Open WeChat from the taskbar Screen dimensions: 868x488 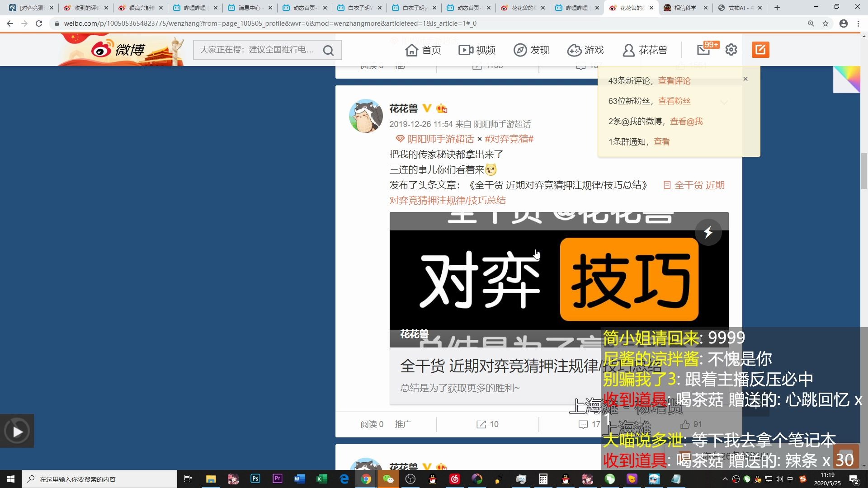tap(388, 479)
